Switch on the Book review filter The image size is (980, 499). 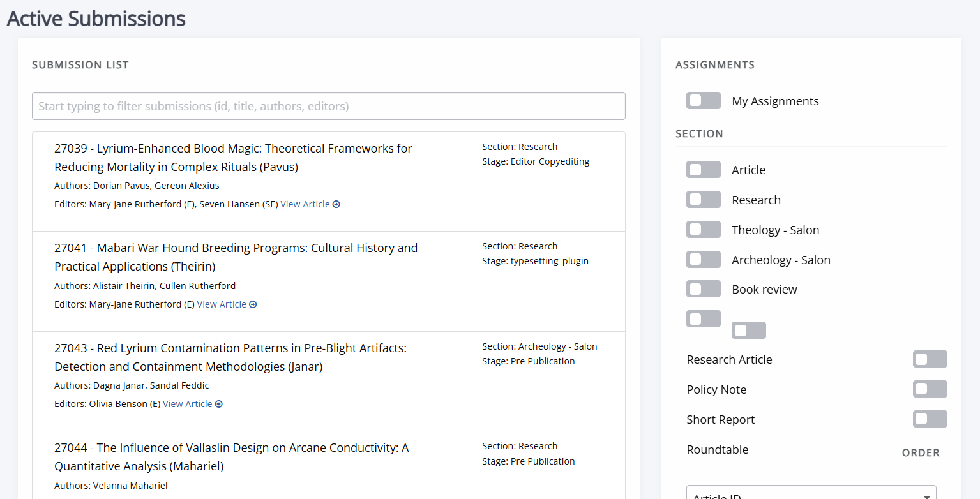[x=704, y=289]
